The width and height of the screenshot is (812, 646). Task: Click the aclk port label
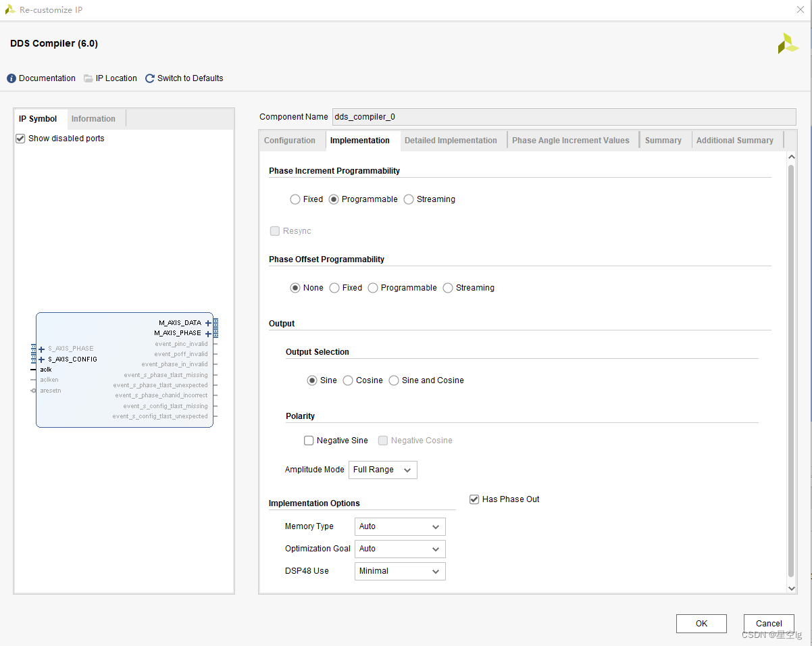pos(46,370)
